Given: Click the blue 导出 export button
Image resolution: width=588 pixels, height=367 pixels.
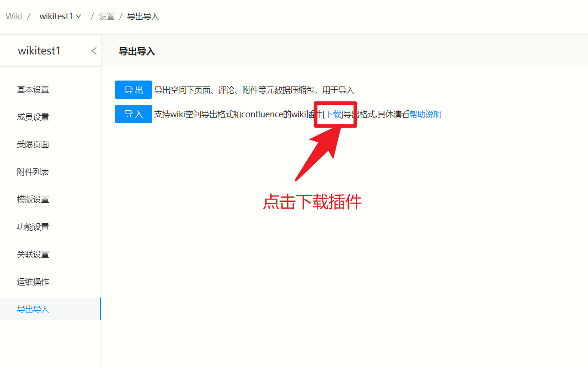Looking at the screenshot, I should (133, 89).
